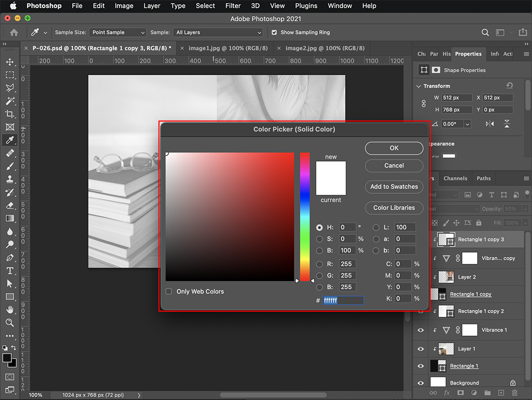532x400 pixels.
Task: Open the Filter menu
Action: click(x=233, y=6)
